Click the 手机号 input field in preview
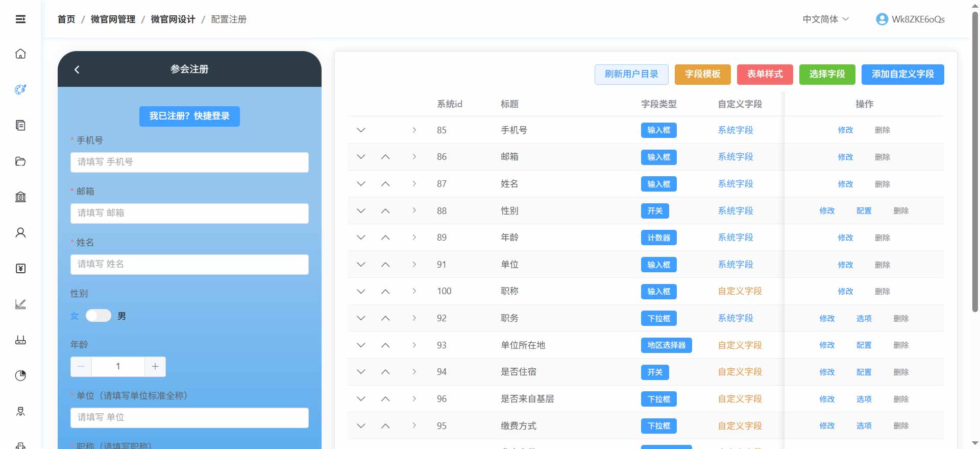This screenshot has height=449, width=980. tap(189, 162)
